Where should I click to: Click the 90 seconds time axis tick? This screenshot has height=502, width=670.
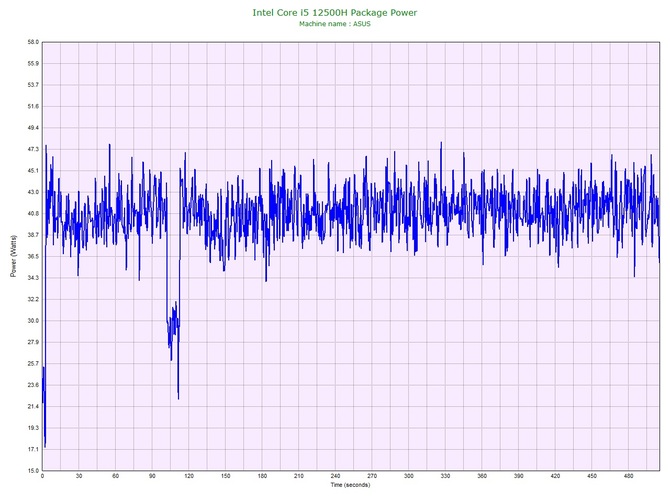[152, 476]
